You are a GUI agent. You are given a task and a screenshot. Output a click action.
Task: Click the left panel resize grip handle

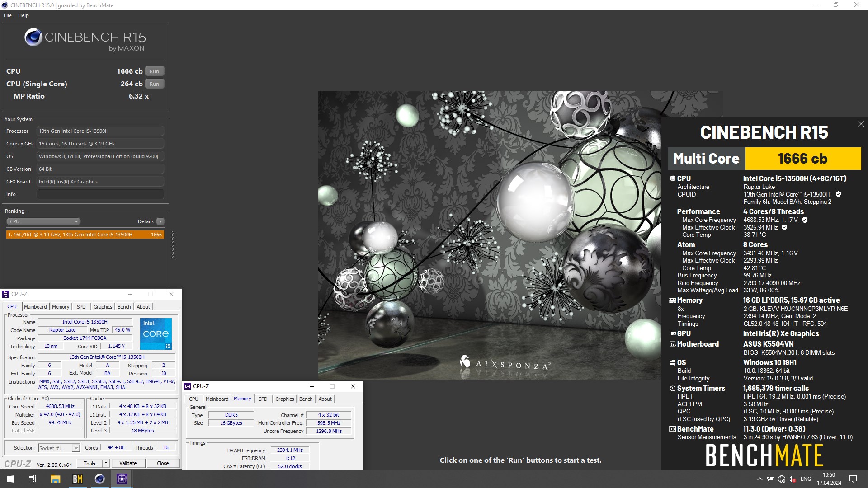(x=173, y=245)
